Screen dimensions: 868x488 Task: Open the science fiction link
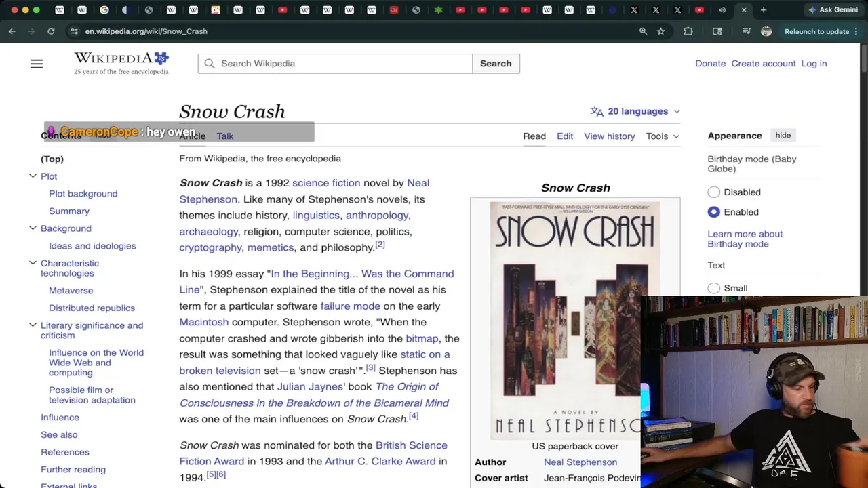(x=326, y=183)
